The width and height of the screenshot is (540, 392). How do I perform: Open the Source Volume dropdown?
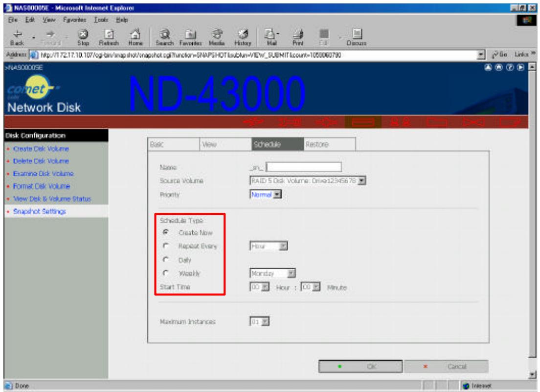[x=308, y=181]
